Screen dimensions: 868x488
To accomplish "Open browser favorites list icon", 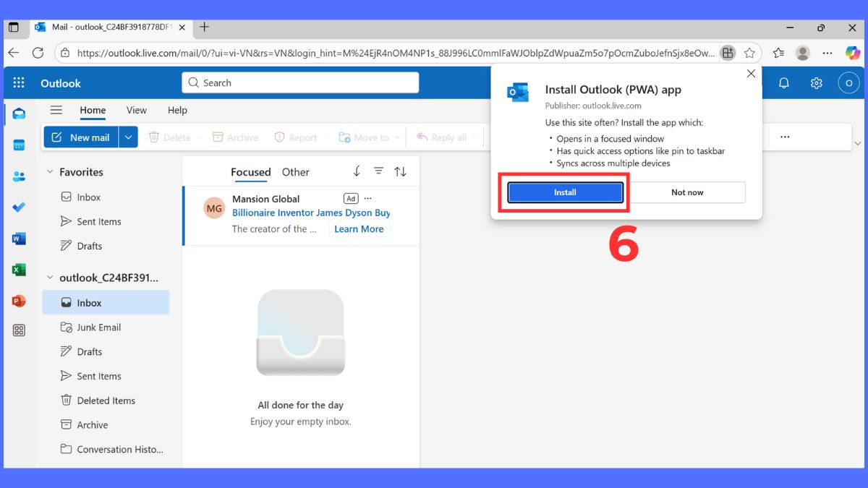I will 778,53.
